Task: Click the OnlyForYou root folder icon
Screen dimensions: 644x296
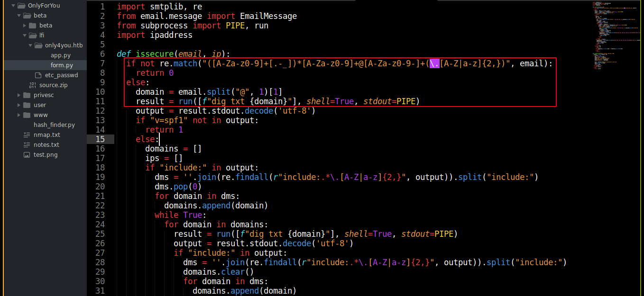Action: [21, 6]
